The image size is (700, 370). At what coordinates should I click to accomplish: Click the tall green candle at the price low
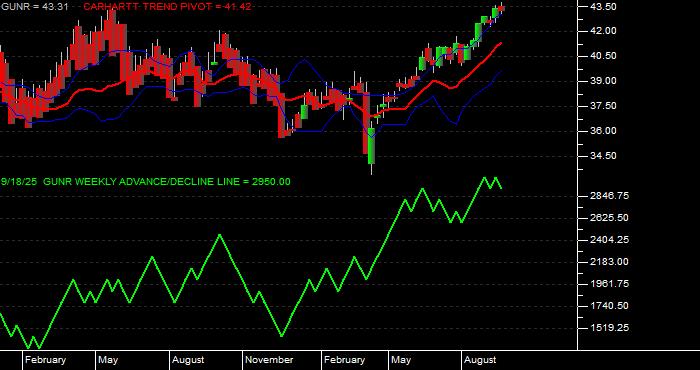tap(371, 146)
